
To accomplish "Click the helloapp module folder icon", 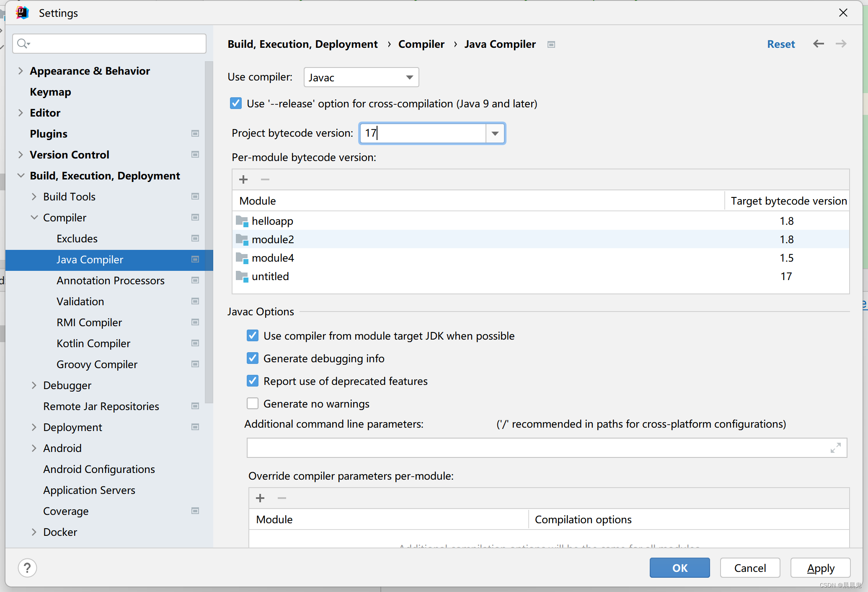I will [242, 221].
